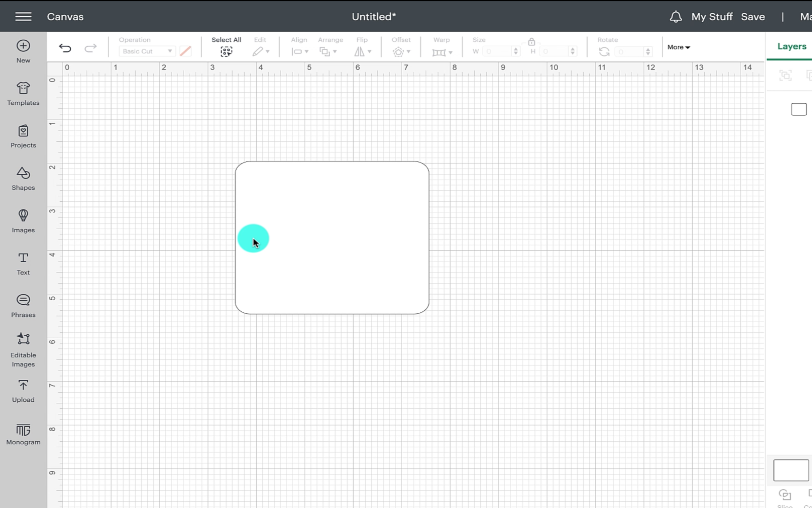Click the Images lightbulb icon
Image resolution: width=812 pixels, height=508 pixels.
coord(23,215)
